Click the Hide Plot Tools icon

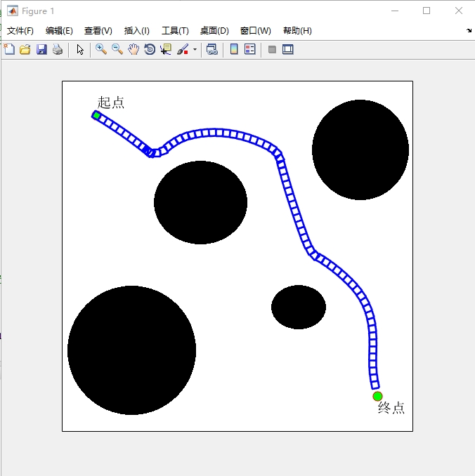[272, 49]
